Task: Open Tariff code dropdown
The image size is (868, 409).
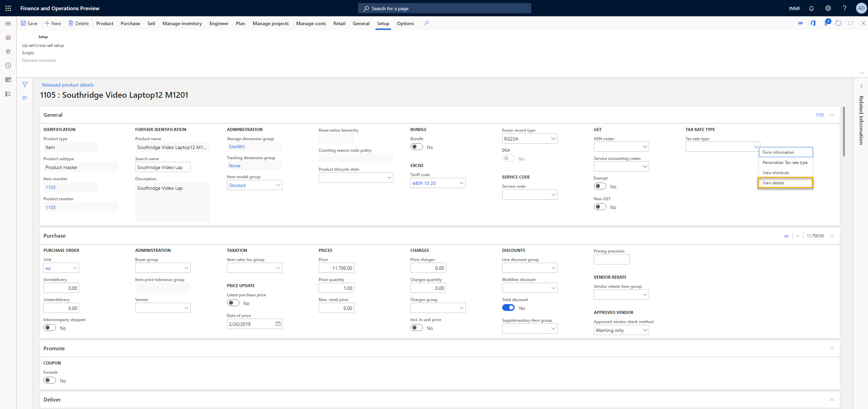Action: tap(461, 183)
